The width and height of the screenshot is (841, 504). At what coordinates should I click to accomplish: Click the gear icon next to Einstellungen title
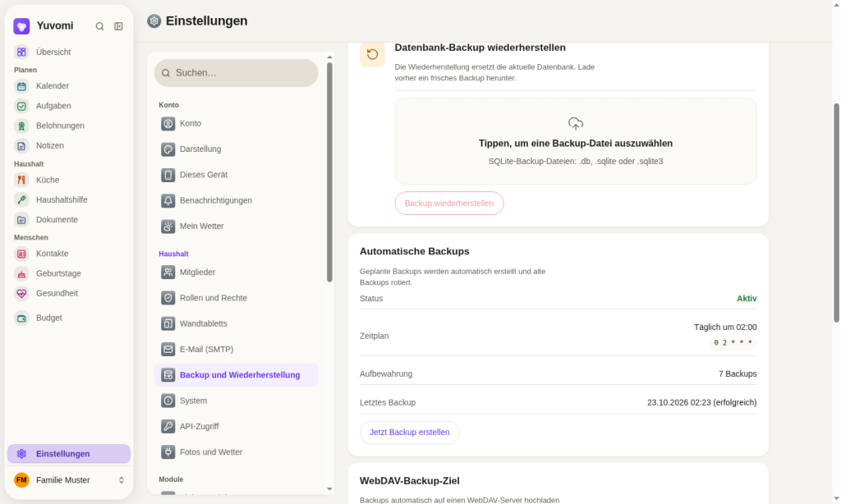point(154,21)
